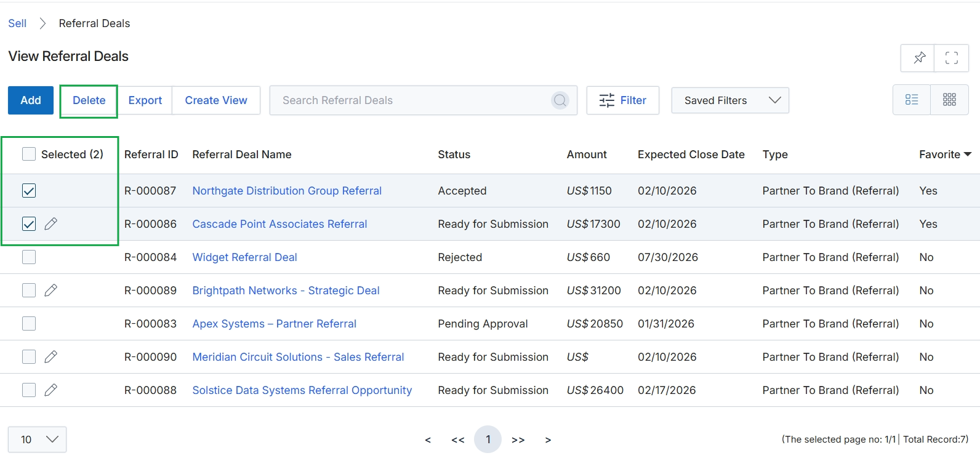Click Referral Deal Name column header
980x466 pixels.
[x=242, y=155]
